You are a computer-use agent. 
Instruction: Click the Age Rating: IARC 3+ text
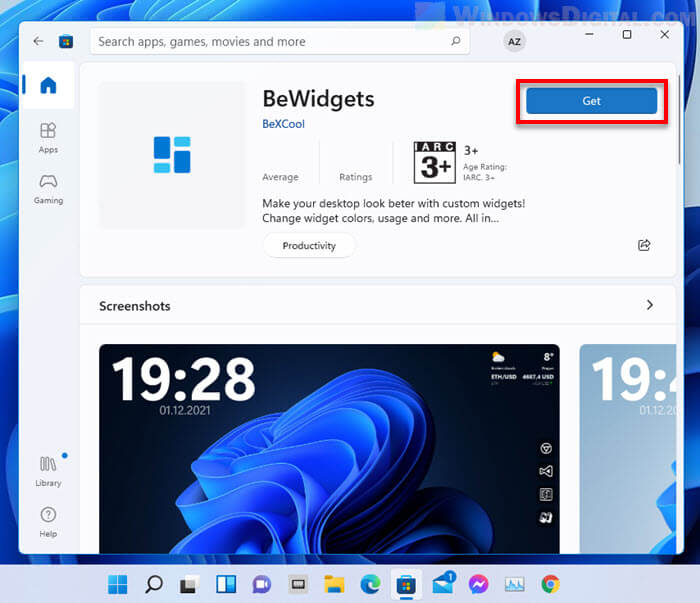click(x=485, y=172)
